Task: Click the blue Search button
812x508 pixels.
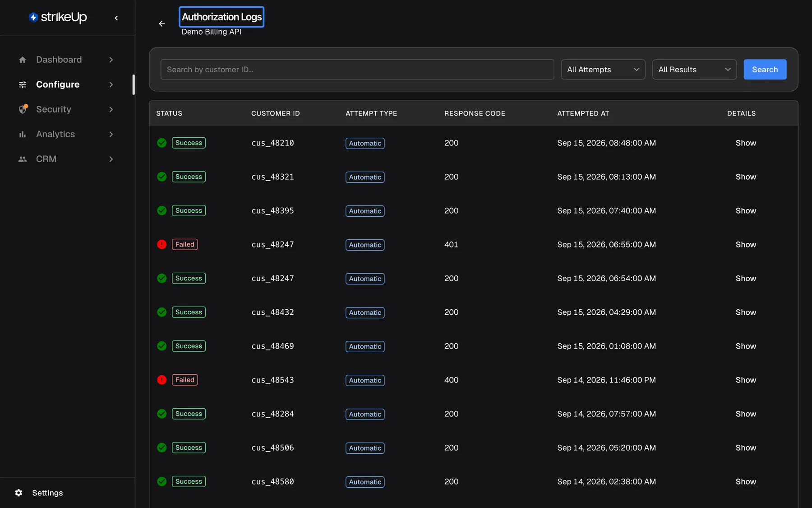Action: click(765, 70)
